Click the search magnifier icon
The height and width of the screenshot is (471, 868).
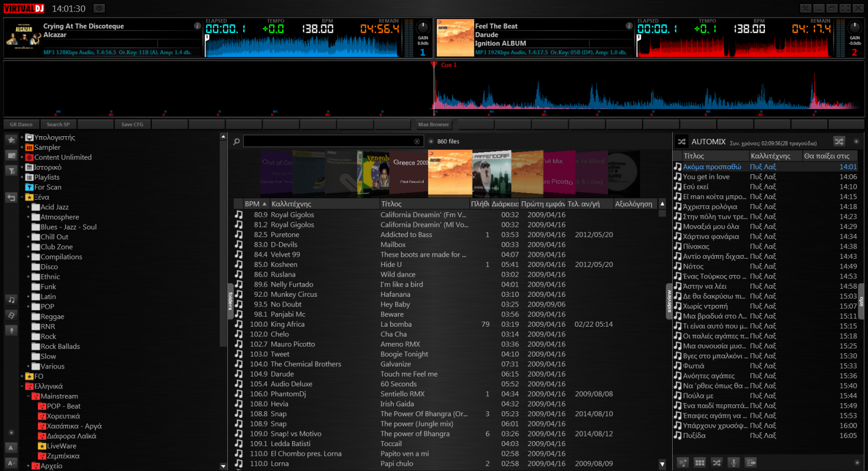point(237,142)
